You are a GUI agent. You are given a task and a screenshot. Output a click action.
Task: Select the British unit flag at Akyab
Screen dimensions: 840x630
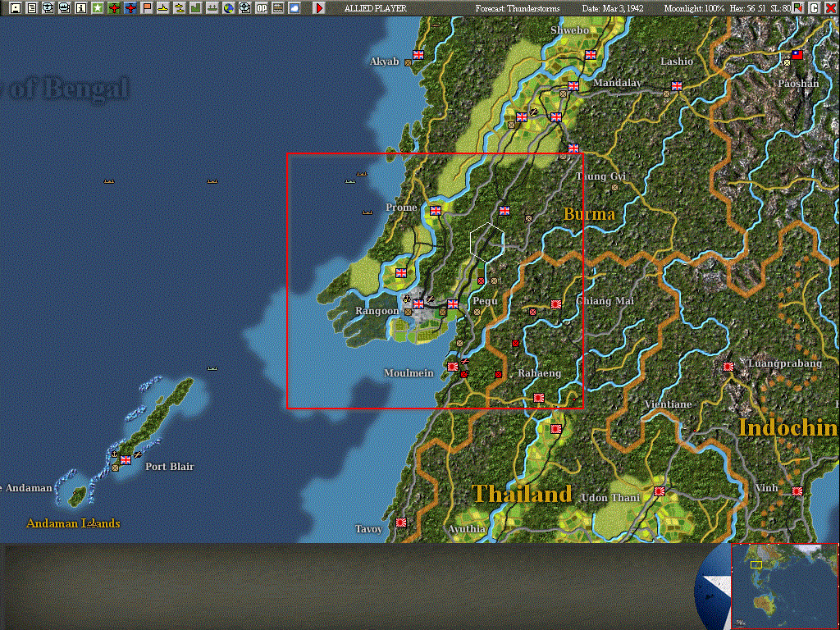[418, 55]
